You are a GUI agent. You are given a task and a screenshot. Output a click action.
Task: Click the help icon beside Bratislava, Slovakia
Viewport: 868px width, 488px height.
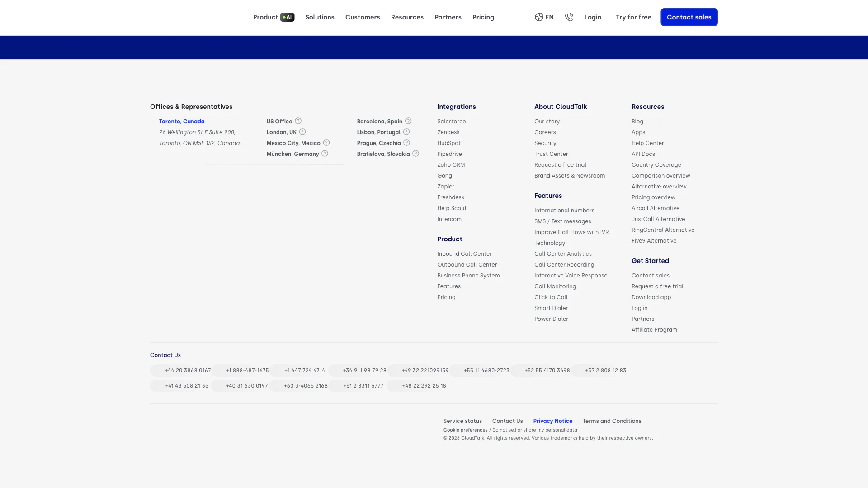pos(415,154)
